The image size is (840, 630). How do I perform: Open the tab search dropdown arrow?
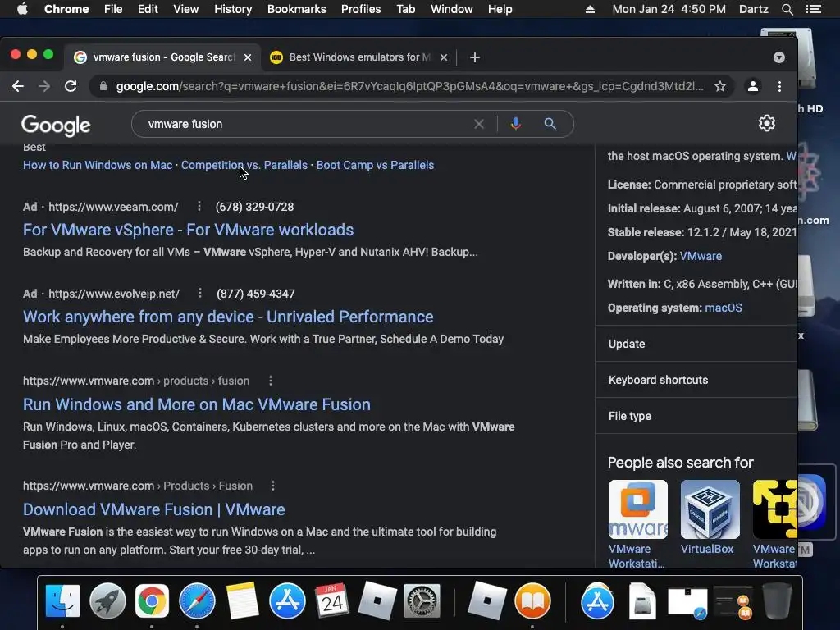(x=779, y=57)
